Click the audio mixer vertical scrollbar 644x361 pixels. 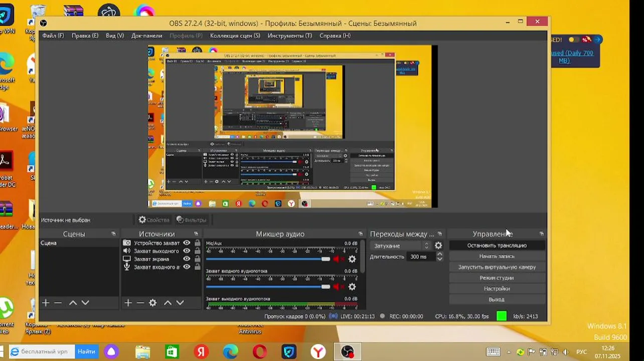pos(363,257)
